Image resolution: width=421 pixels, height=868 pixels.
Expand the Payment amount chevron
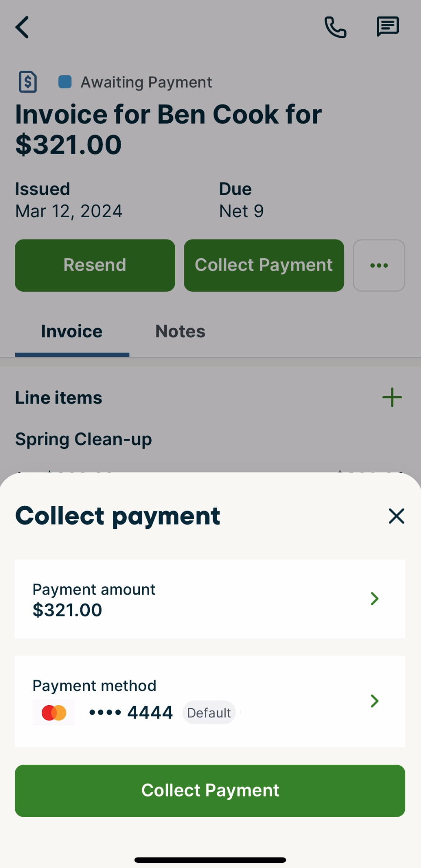(374, 599)
